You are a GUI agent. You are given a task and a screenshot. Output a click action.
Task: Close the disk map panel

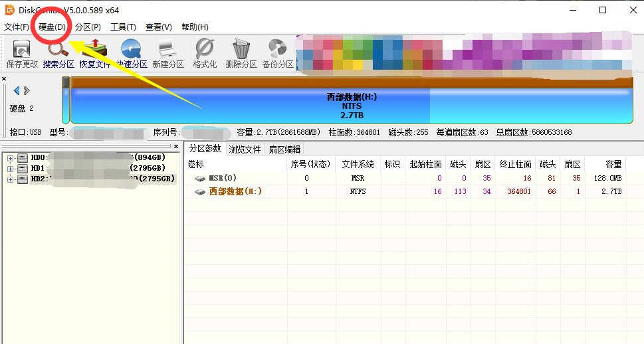point(4,78)
